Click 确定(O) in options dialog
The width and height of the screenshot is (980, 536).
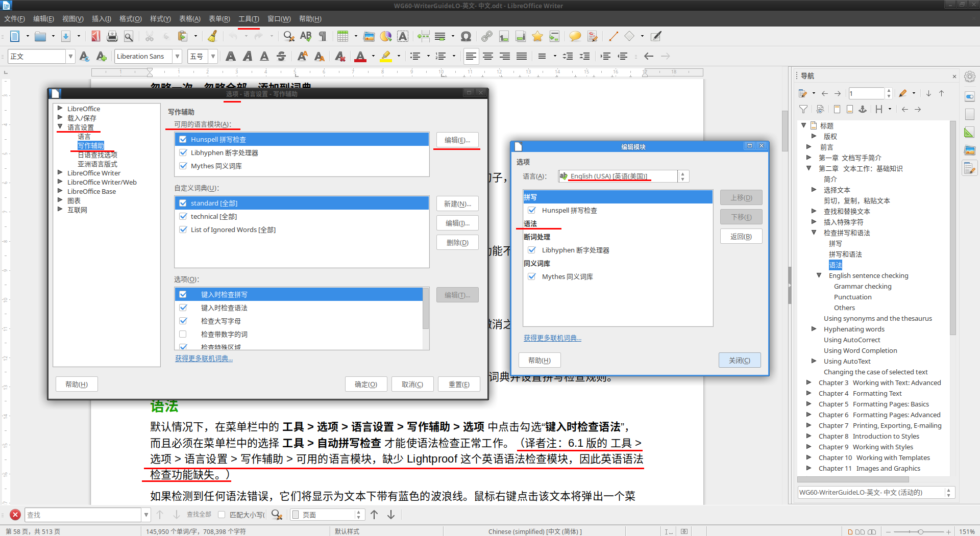click(x=366, y=384)
